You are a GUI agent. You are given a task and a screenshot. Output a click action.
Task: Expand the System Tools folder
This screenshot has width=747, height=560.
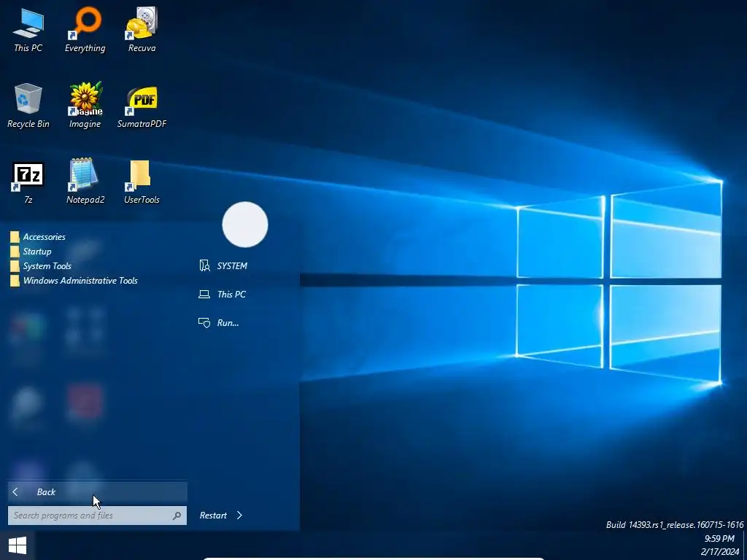(41, 265)
